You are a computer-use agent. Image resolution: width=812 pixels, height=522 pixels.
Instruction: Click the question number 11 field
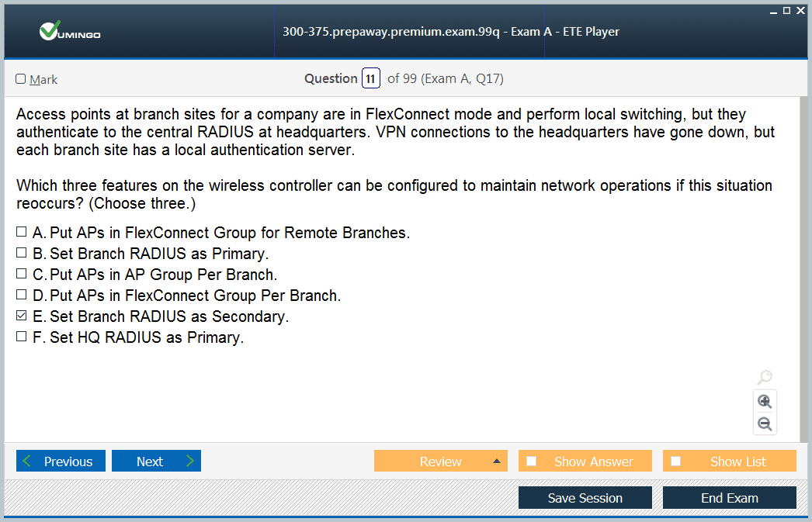pyautogui.click(x=371, y=78)
